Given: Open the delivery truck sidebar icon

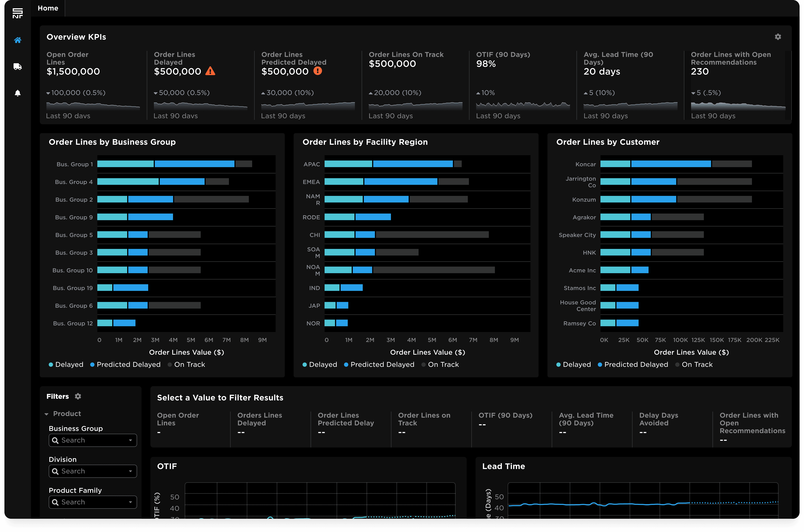Looking at the screenshot, I should click(18, 66).
